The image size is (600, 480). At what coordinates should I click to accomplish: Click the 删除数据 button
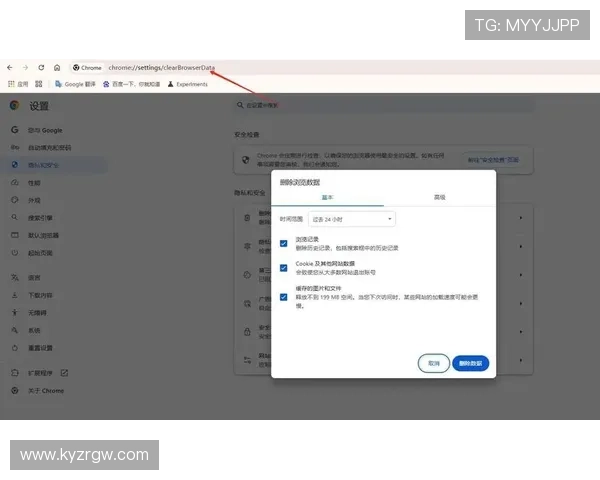coord(470,363)
